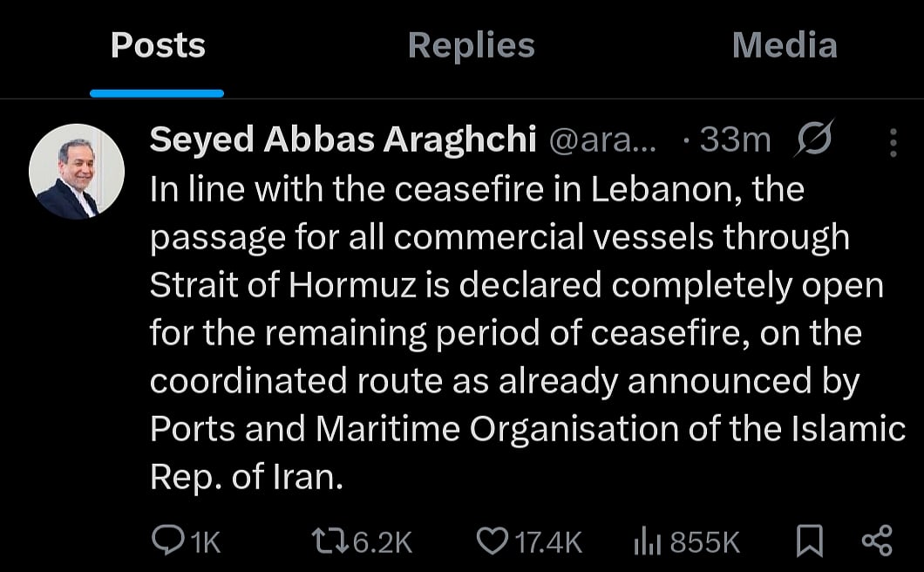Viewport: 924px width, 572px height.
Task: Open Seyed Abbas Araghchi's profile picture
Action: (77, 172)
